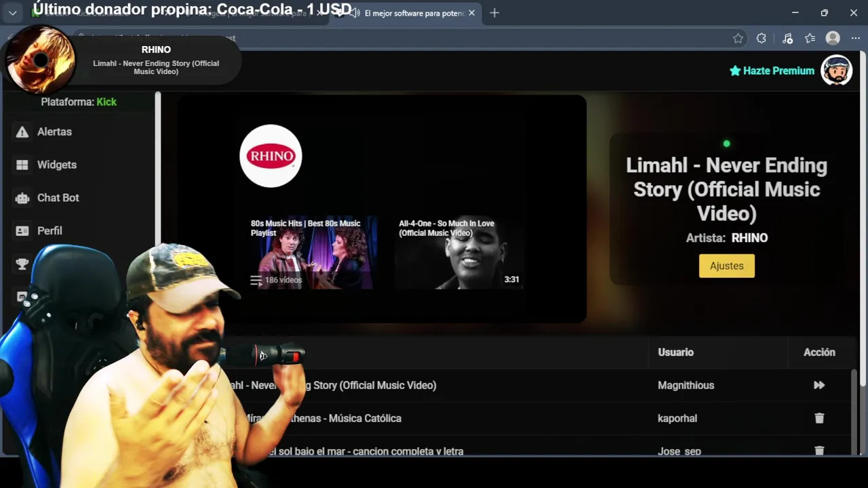Delete the Jose_sep song request
Screen dimensions: 868x488
tap(819, 451)
